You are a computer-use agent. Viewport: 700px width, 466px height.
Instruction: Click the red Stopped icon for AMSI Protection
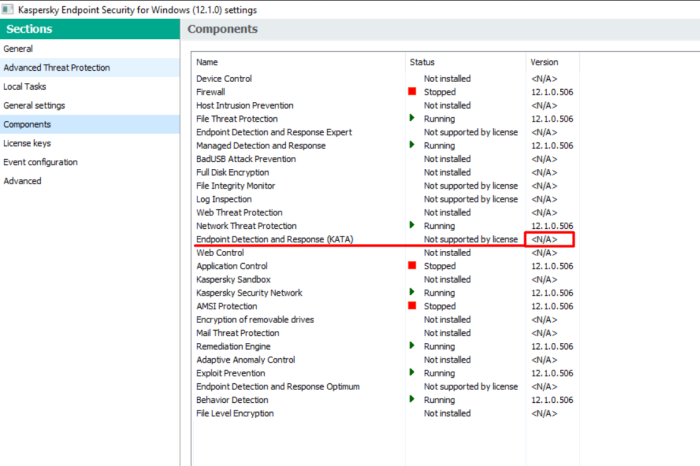[x=412, y=307]
